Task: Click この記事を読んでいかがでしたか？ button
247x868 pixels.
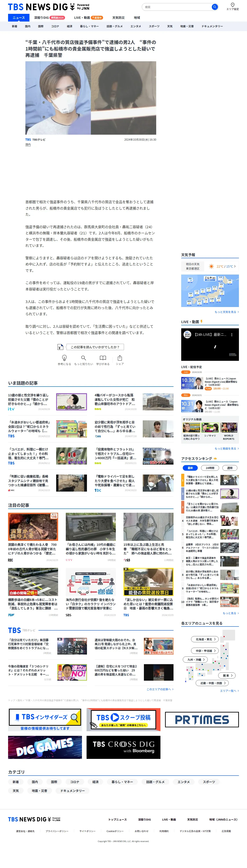Action: 95,347
